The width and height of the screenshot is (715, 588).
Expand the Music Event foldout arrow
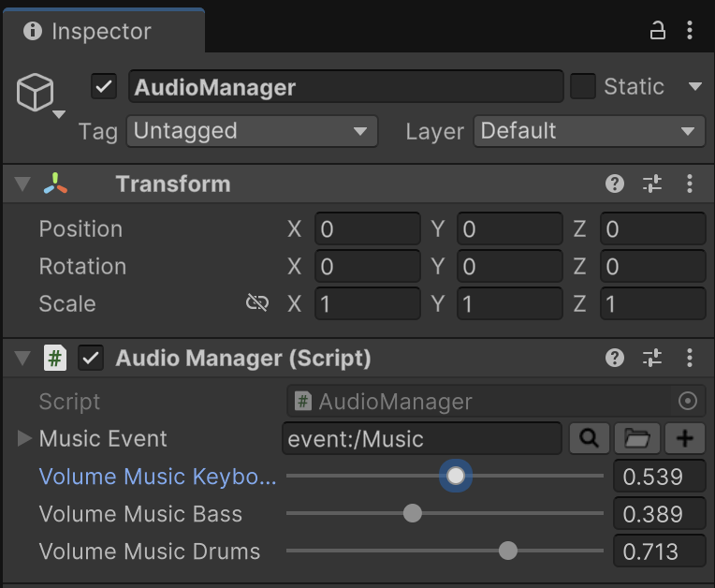pyautogui.click(x=24, y=438)
